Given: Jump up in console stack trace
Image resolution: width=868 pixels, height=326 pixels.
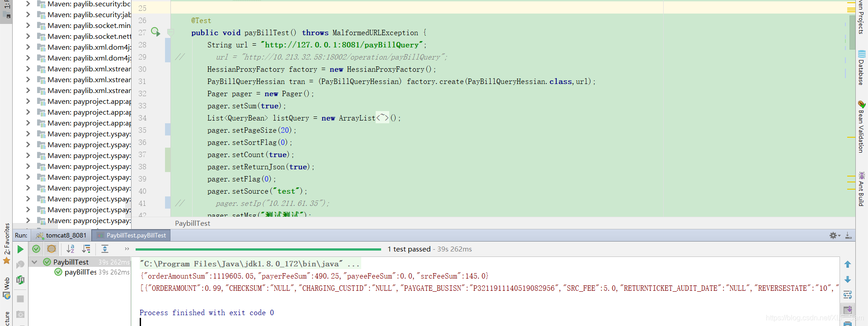Looking at the screenshot, I should (x=848, y=264).
